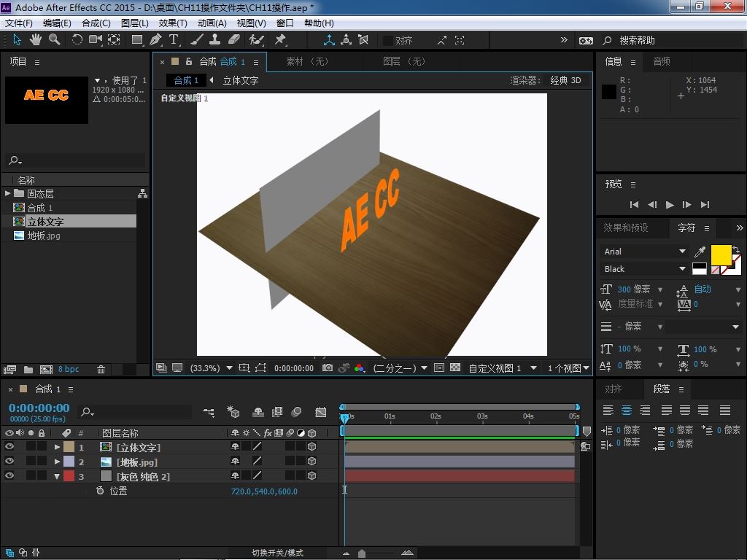The width and height of the screenshot is (747, 560).
Task: Click the gray solid layer color swatch
Action: (x=107, y=475)
